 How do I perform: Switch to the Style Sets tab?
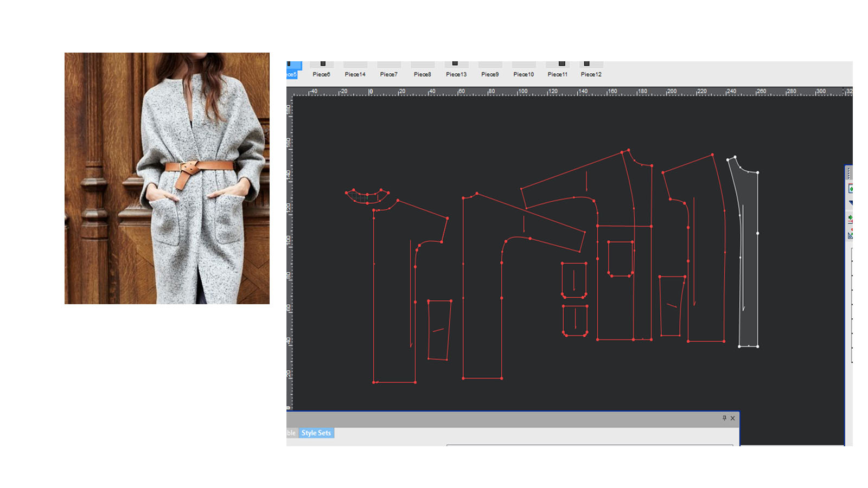(x=316, y=433)
